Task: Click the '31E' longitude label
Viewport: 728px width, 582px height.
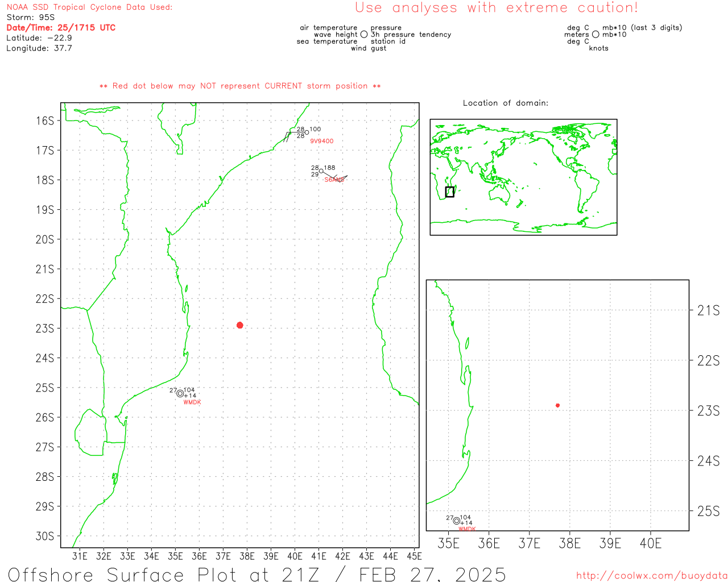Action: (x=80, y=556)
